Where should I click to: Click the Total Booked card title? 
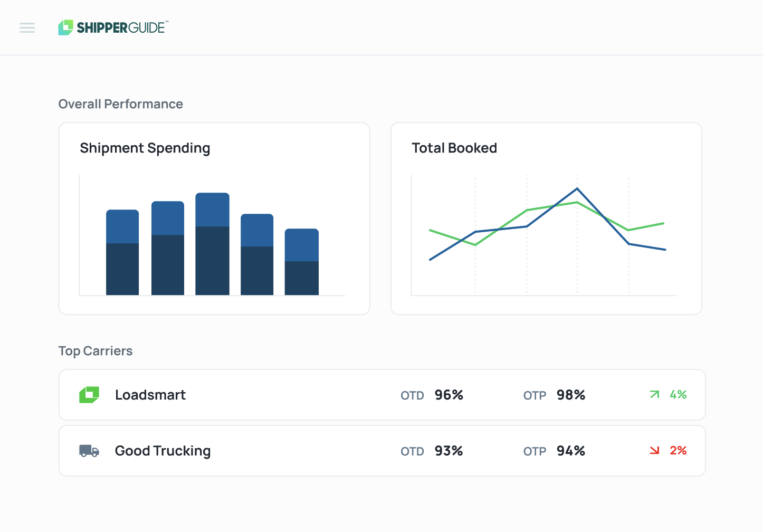point(454,148)
